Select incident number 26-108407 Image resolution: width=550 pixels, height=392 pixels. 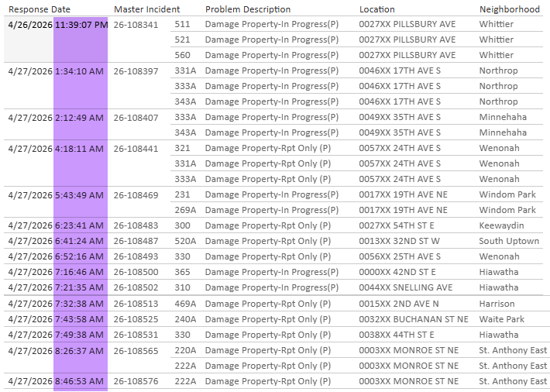click(136, 118)
